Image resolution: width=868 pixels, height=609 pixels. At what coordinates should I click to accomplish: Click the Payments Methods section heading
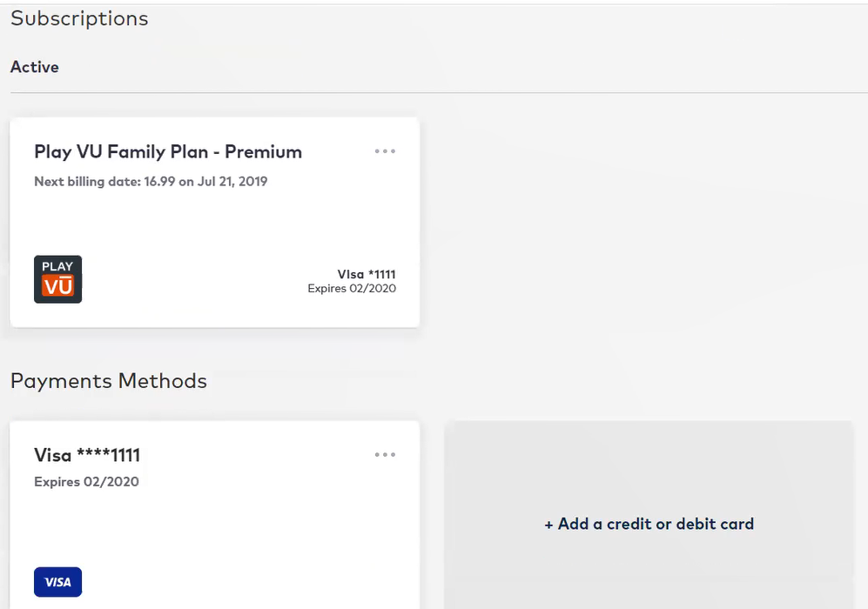(109, 381)
